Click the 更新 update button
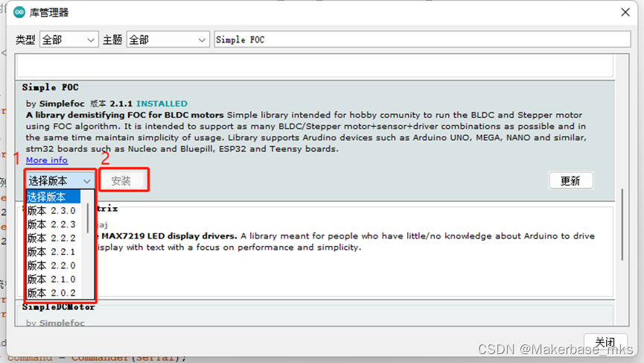 point(570,180)
